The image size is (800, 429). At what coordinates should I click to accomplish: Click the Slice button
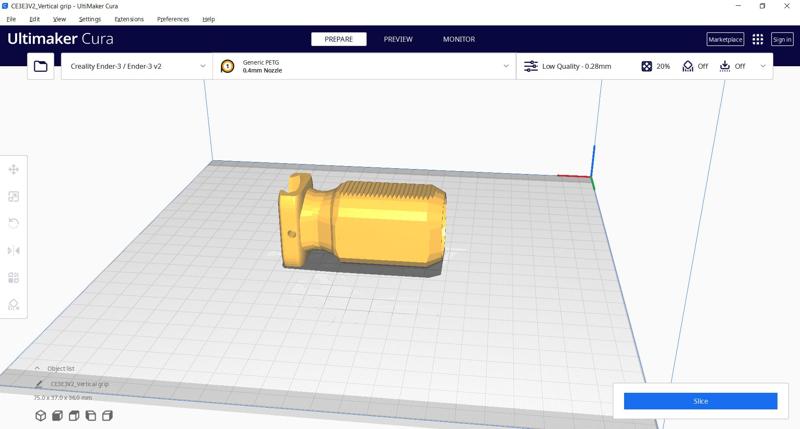tap(701, 401)
